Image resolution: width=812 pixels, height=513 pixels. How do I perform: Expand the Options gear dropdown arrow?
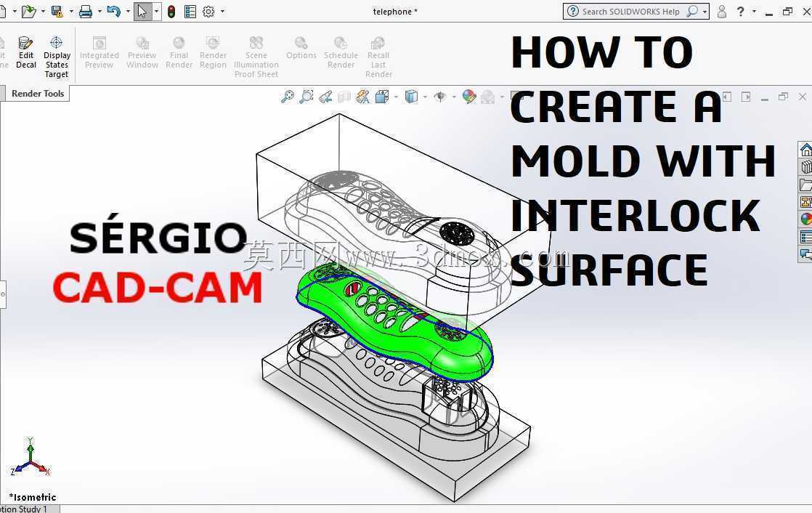point(223,12)
